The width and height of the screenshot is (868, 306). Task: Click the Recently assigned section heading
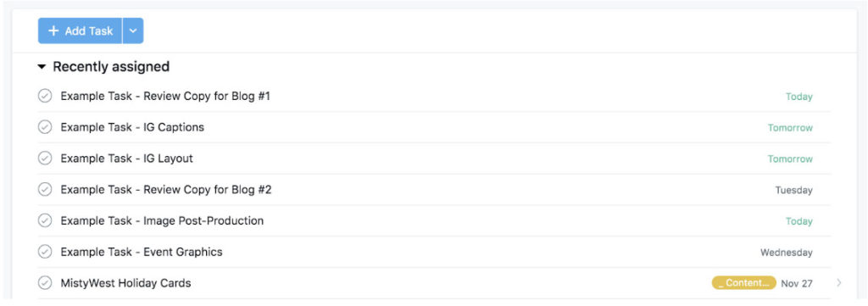point(111,67)
